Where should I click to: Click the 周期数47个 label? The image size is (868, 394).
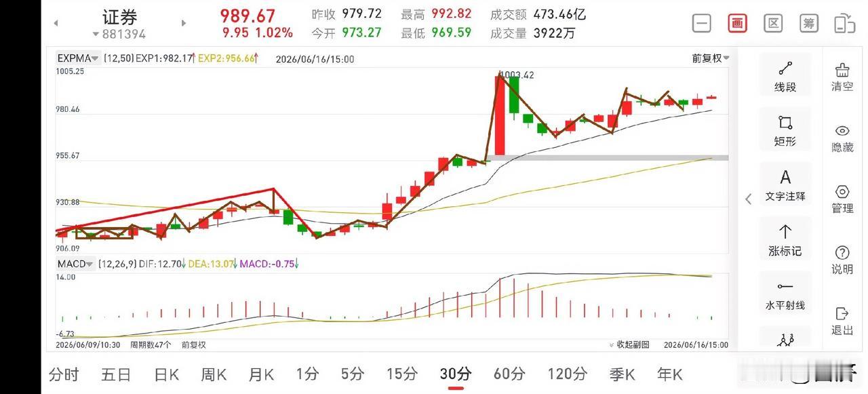pos(151,344)
